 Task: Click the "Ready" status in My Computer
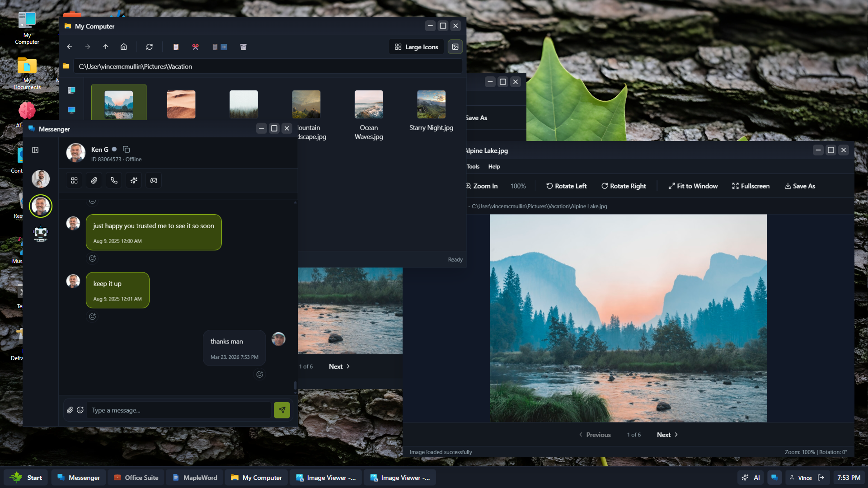pyautogui.click(x=455, y=260)
